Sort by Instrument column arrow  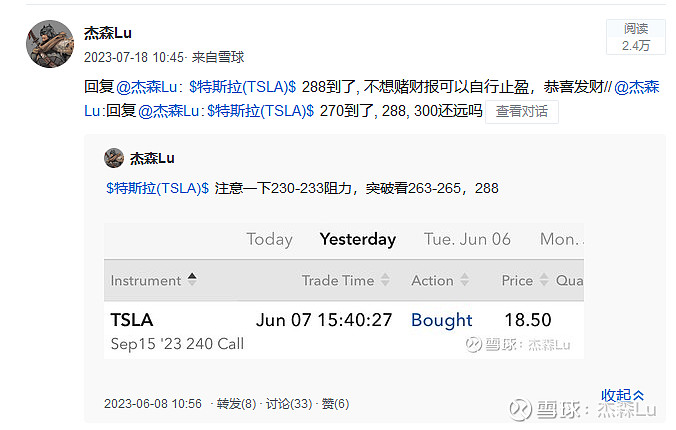click(x=192, y=279)
